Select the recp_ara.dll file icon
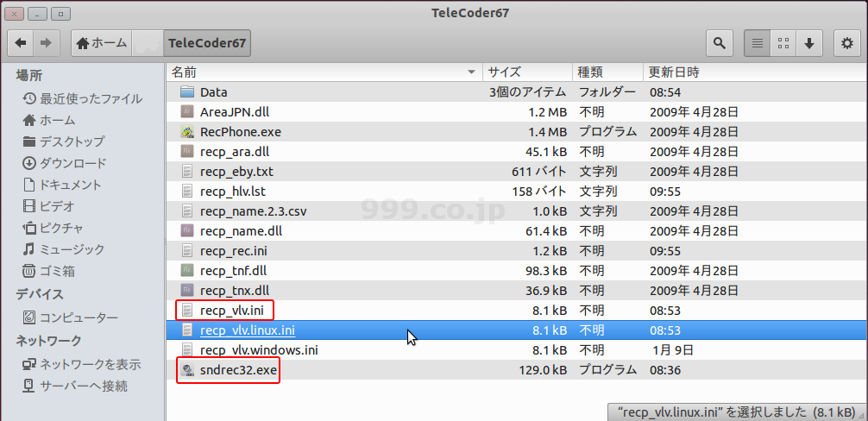Screen dimensions: 868x421 [x=187, y=152]
